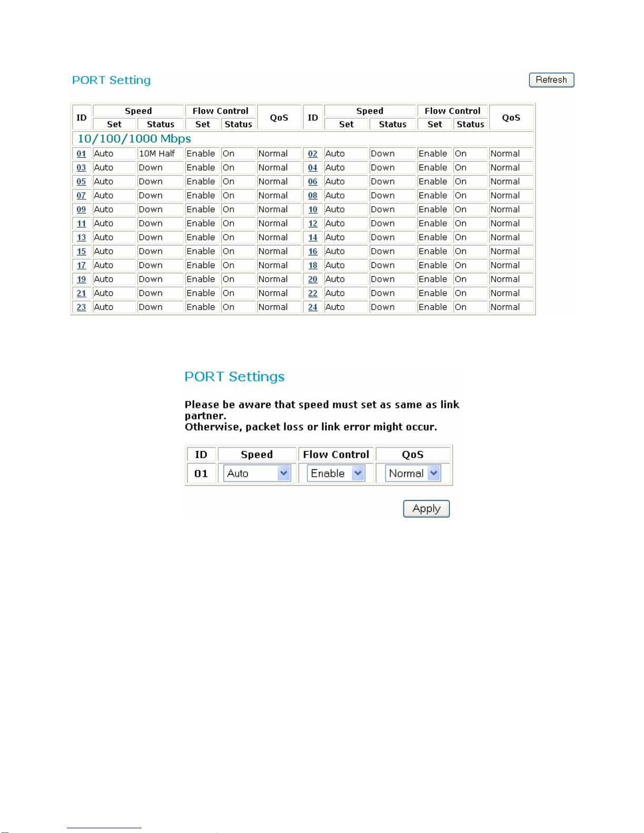Open port 04 link

pos(313,168)
